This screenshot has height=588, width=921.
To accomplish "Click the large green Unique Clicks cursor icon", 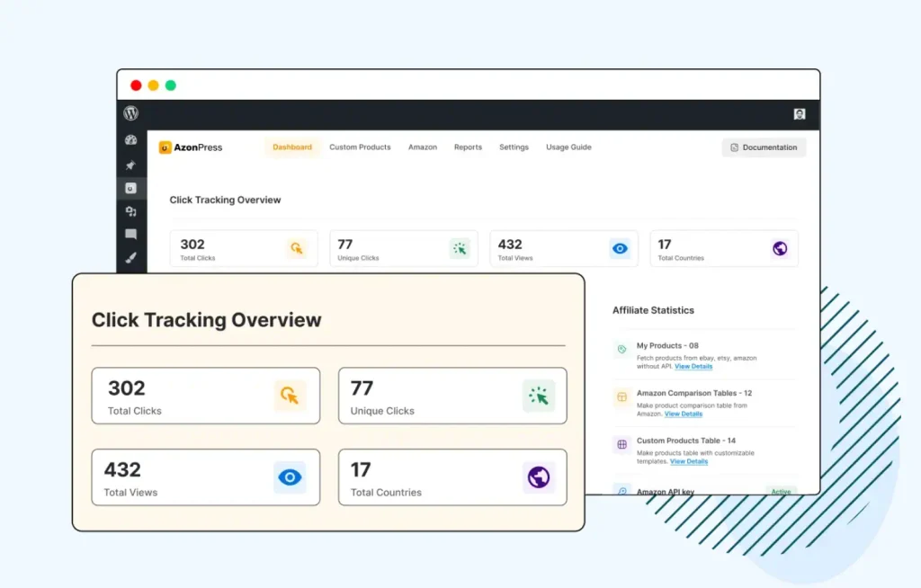I will click(x=539, y=396).
